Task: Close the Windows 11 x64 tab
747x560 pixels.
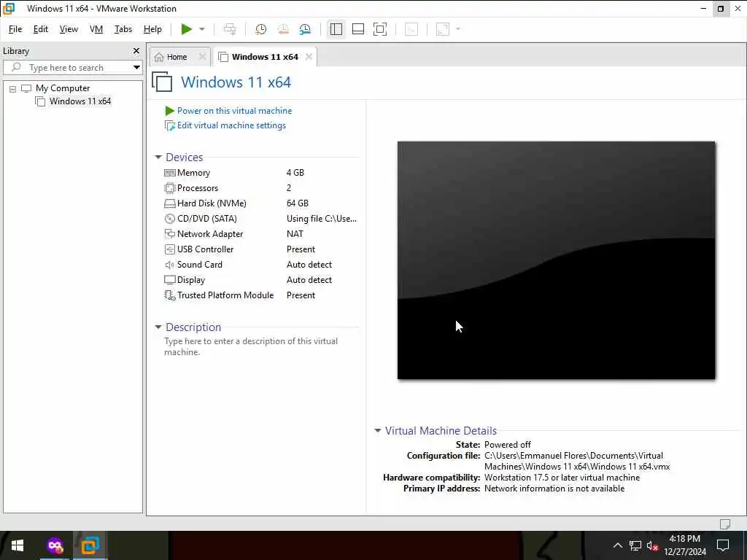Action: coord(309,57)
